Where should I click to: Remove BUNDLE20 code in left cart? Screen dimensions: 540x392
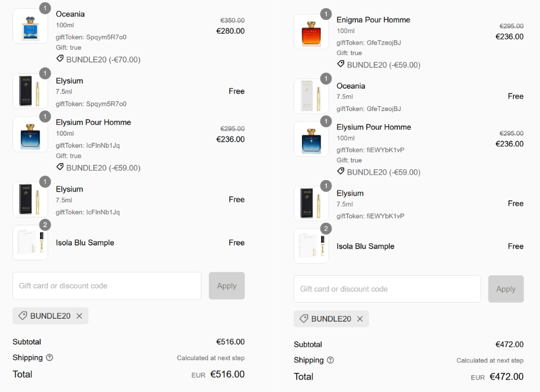pyautogui.click(x=80, y=316)
